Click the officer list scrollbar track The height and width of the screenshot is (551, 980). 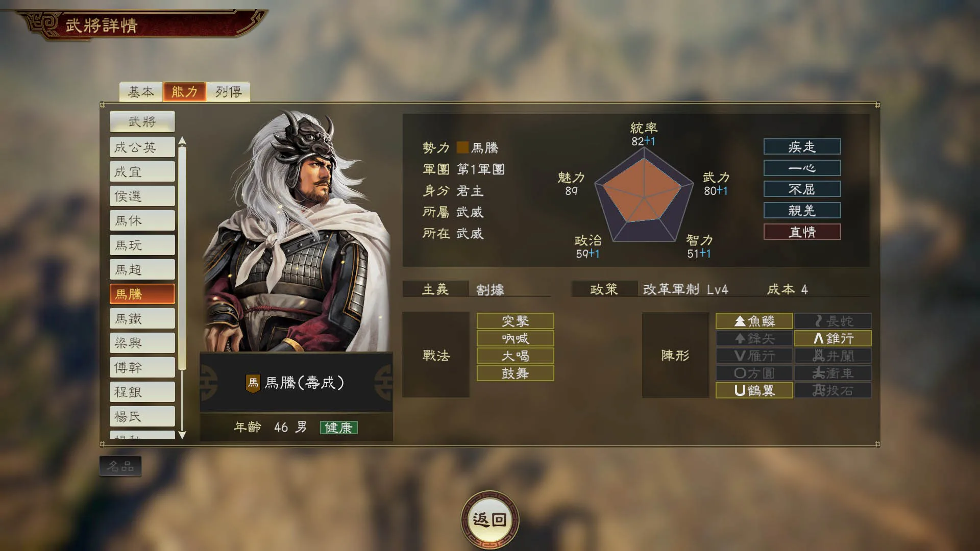[x=182, y=288]
